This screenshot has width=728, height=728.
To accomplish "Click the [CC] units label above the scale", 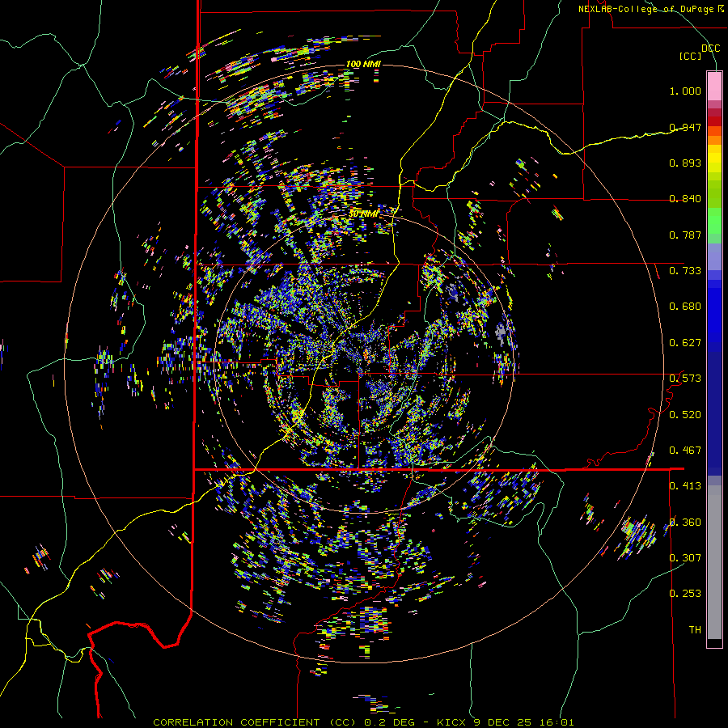I will (691, 56).
